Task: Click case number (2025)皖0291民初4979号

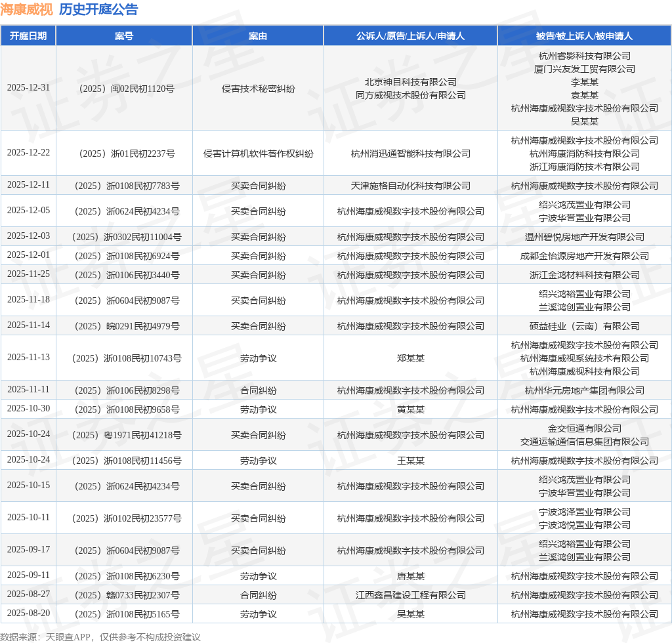Action: coord(124,327)
